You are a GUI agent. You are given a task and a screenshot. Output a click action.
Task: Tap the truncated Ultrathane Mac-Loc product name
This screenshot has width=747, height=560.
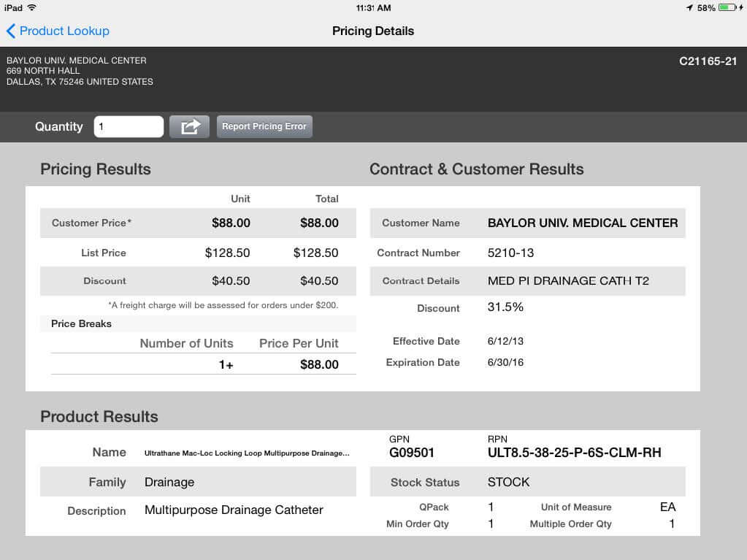pos(247,453)
